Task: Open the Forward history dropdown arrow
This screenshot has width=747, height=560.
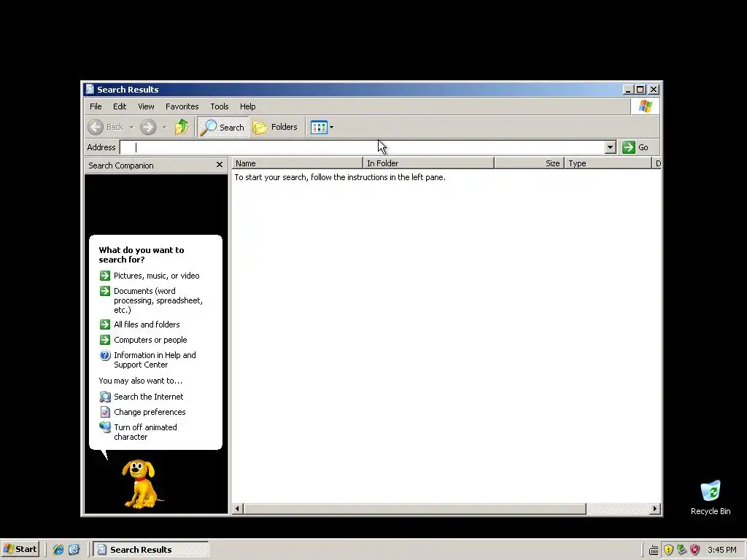Action: click(164, 127)
